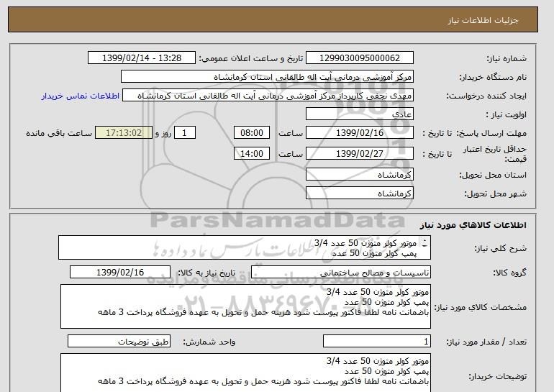554x392 pixels.
Task: Click the label شماره نیاز
Action: click(507, 58)
